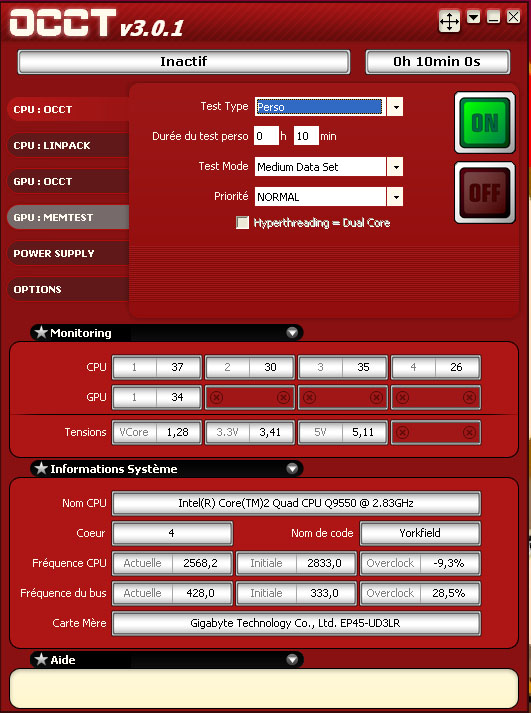Click the Inactif status bar
Image resolution: width=531 pixels, height=713 pixels.
click(184, 62)
